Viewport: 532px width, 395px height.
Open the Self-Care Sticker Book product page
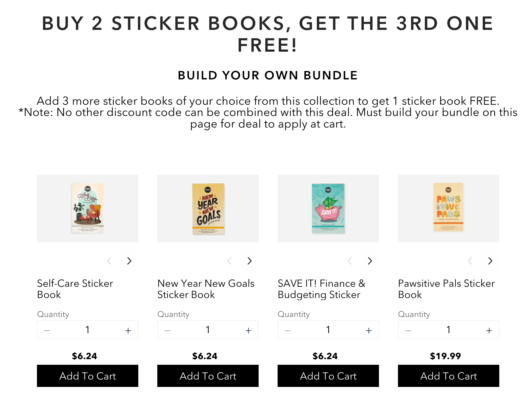pos(75,283)
